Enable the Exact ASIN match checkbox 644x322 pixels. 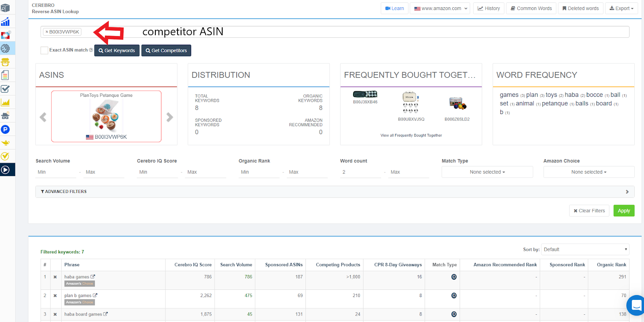[x=44, y=50]
